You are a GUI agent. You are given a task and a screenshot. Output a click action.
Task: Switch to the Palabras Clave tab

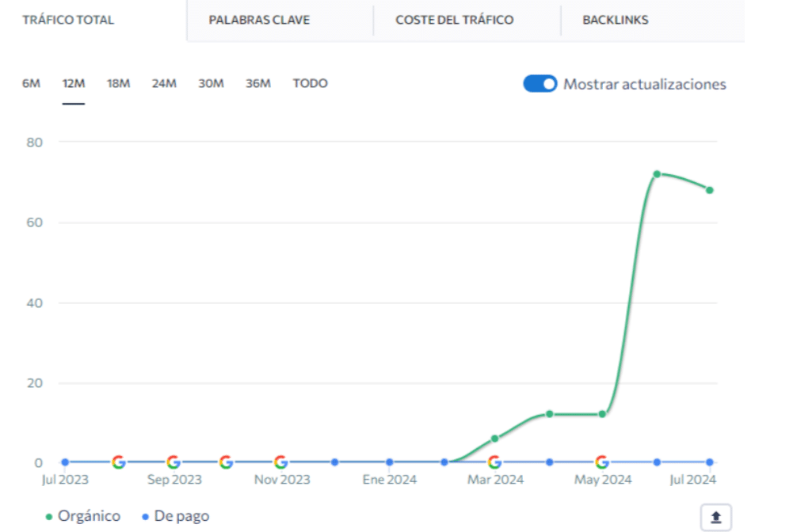click(x=259, y=20)
